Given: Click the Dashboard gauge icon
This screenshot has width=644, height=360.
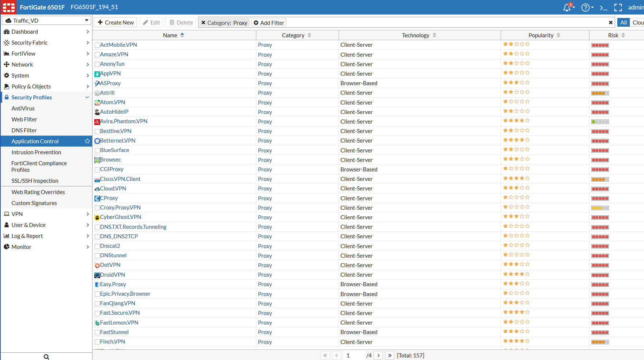Looking at the screenshot, I should [7, 32].
